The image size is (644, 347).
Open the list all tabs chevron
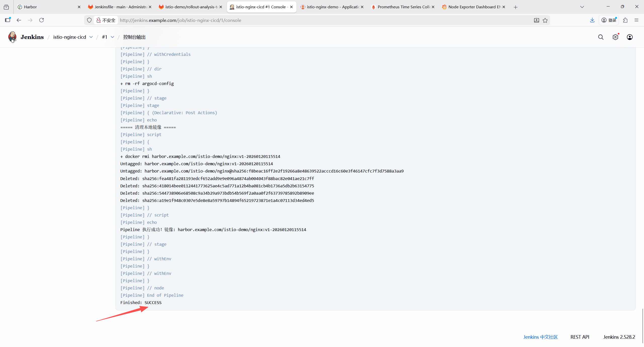coord(582,7)
